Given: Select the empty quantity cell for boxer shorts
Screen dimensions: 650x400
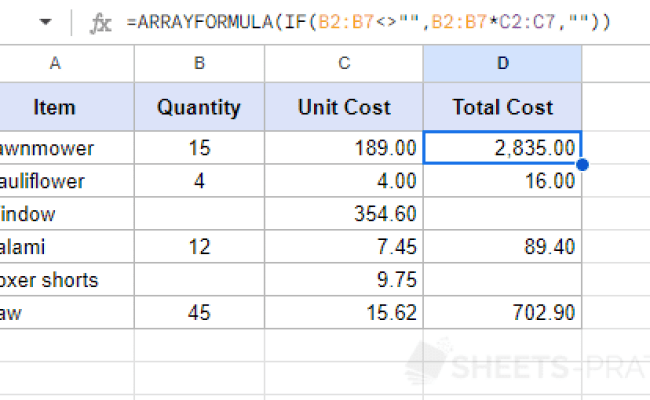Looking at the screenshot, I should point(199,280).
